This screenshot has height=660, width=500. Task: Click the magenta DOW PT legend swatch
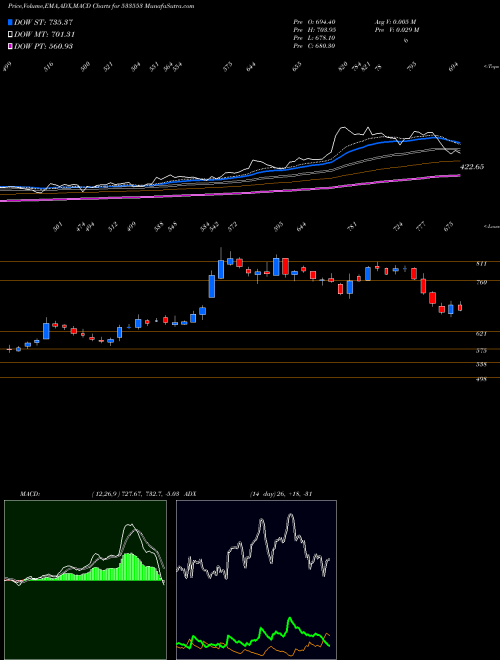[11, 46]
